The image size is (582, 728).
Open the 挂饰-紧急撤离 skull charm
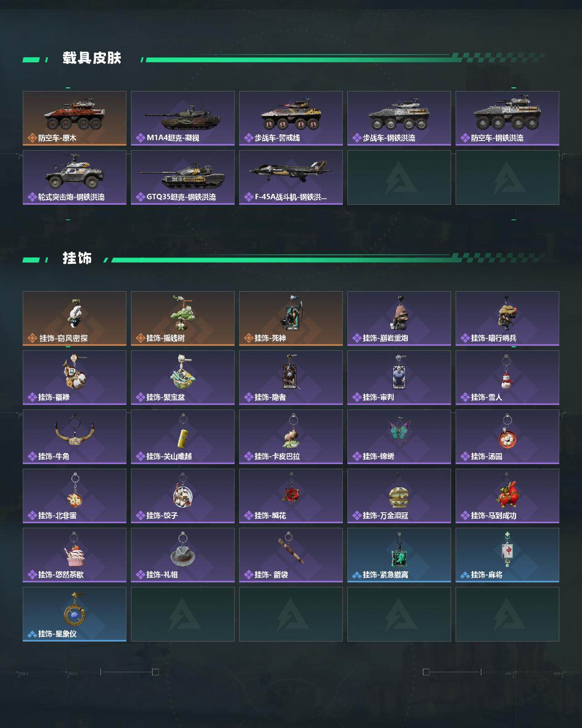coord(399,555)
